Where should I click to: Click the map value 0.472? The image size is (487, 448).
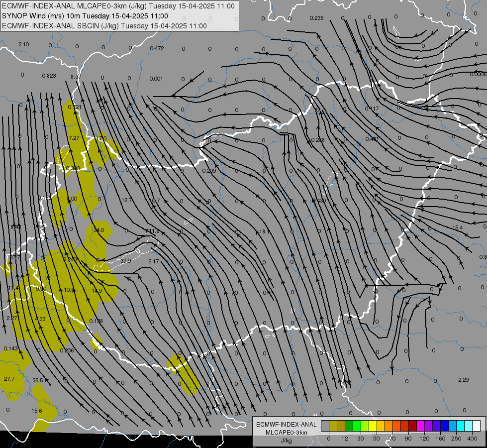pyautogui.click(x=157, y=48)
